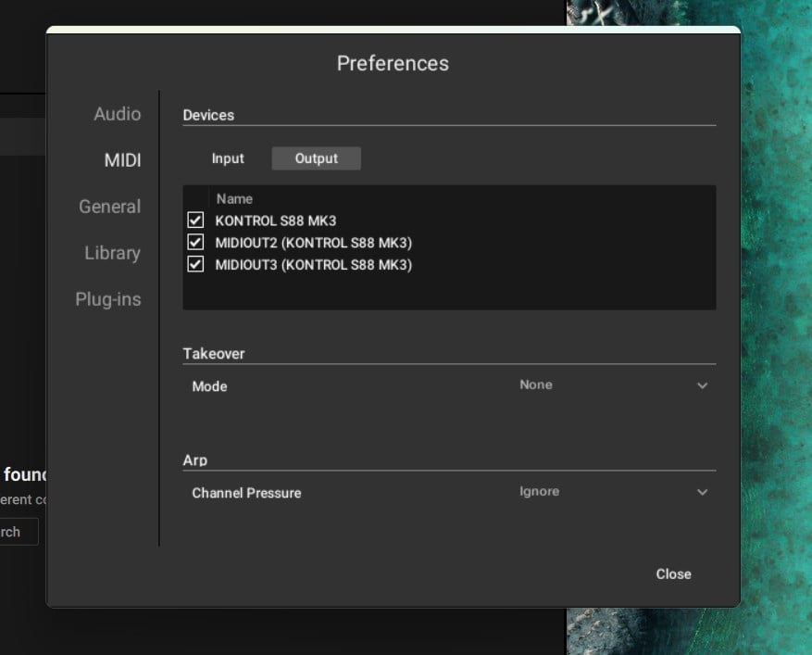This screenshot has width=812, height=655.
Task: Go to the General preferences tab
Action: point(109,207)
